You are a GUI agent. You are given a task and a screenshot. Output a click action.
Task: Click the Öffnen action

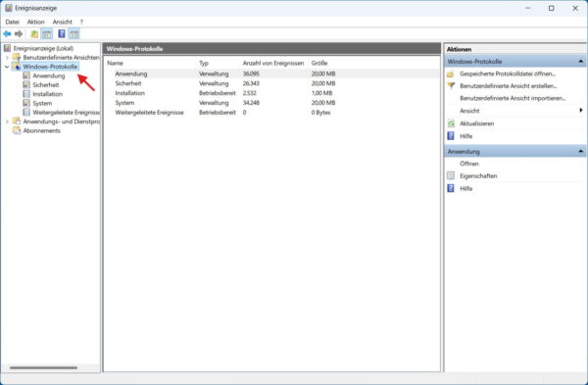click(469, 164)
